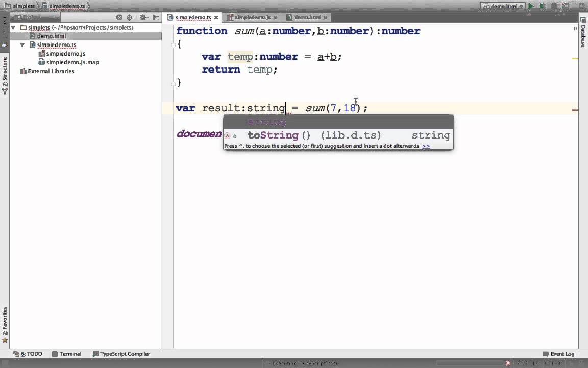Toggle code folding at the function's opening brace
The width and height of the screenshot is (588, 368).
pyautogui.click(x=174, y=44)
